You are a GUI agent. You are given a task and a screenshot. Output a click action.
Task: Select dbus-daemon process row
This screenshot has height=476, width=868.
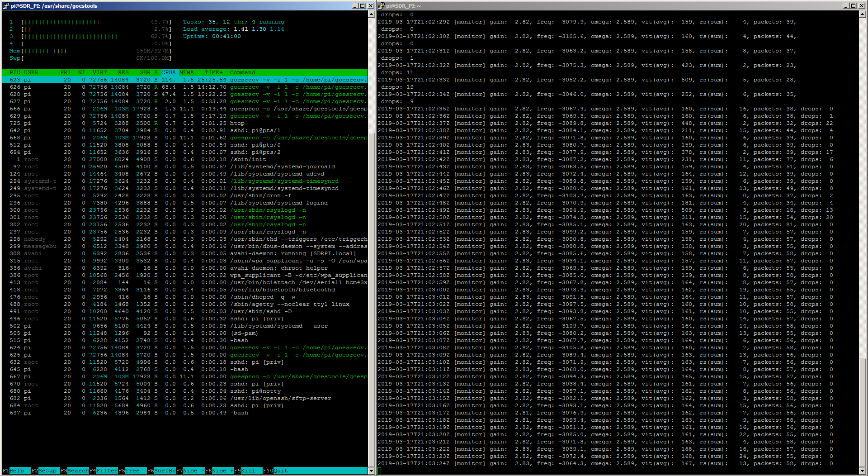[185, 246]
